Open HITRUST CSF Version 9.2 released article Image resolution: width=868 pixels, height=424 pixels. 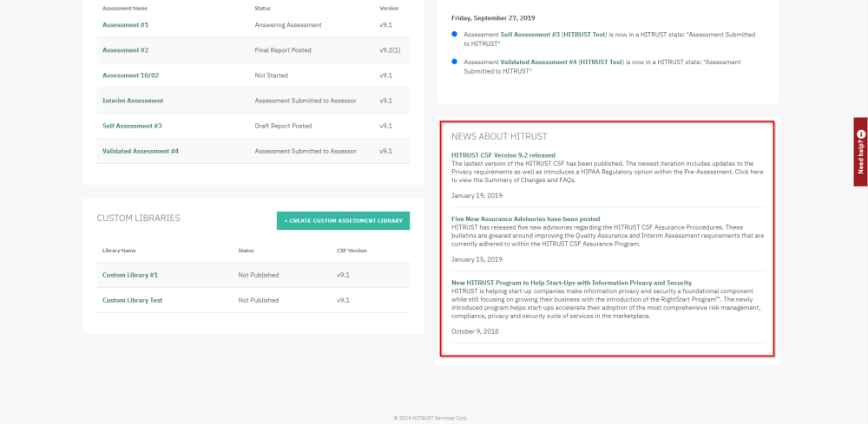[x=503, y=155]
